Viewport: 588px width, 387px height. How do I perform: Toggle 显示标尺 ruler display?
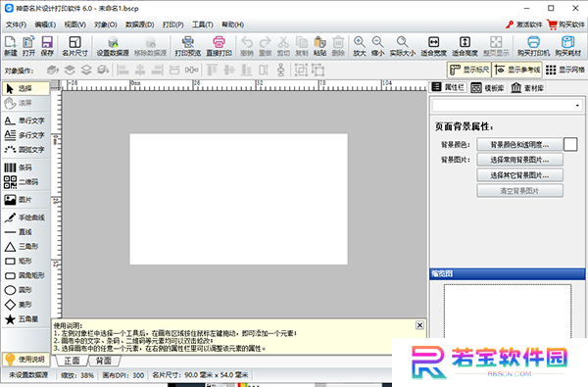pos(469,70)
